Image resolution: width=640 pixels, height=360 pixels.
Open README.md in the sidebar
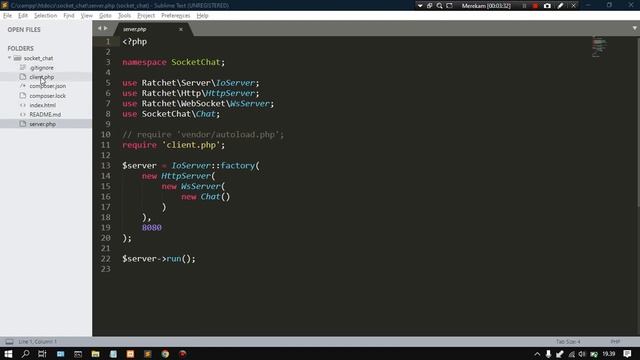point(45,114)
